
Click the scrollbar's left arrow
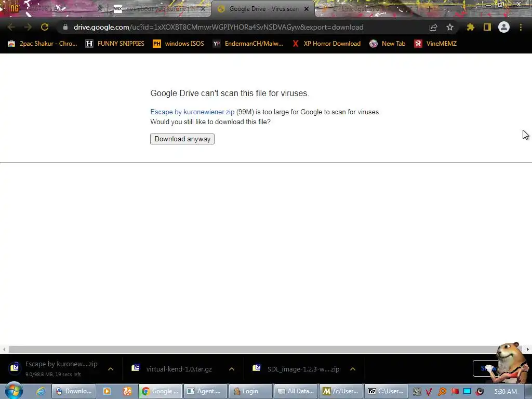pyautogui.click(x=4, y=349)
